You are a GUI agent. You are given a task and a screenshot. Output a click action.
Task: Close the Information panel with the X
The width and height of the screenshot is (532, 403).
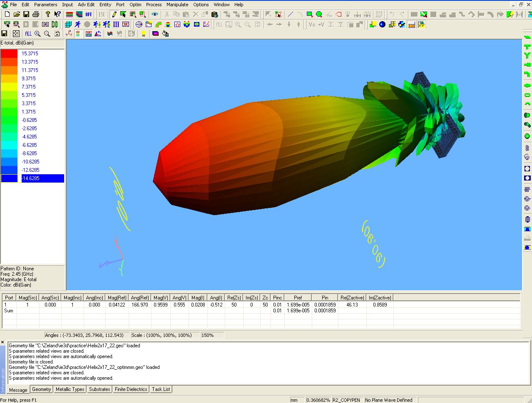3,343
